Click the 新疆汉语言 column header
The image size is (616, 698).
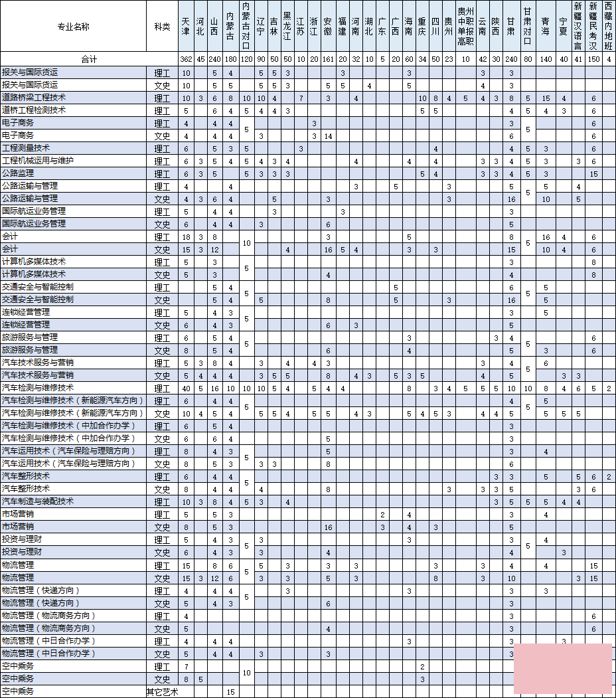coord(578,27)
